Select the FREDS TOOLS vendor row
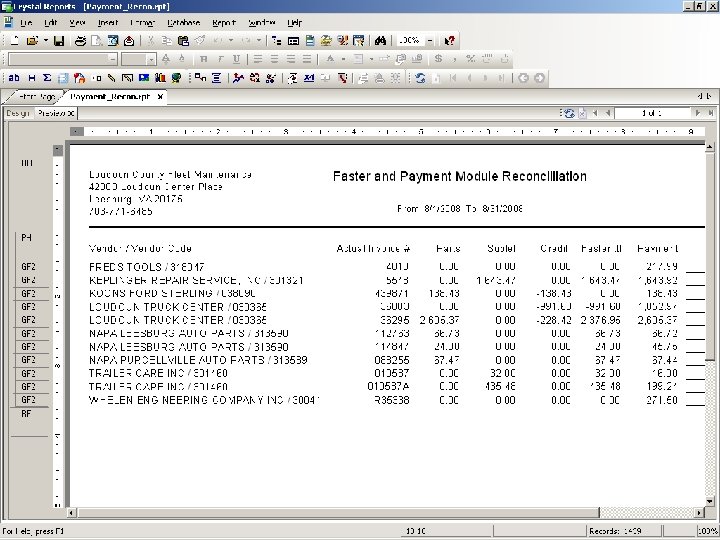Viewport: 720px width, 540px height. point(147,267)
